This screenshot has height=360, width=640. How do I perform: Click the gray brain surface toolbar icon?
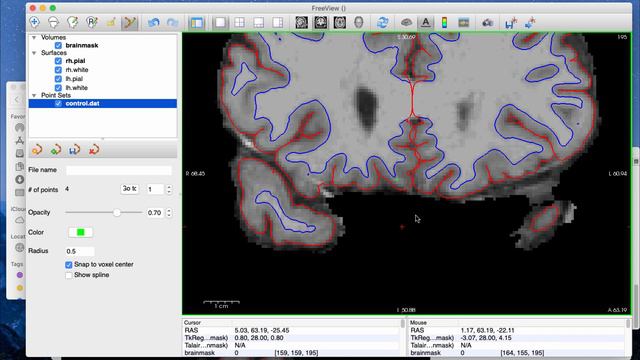[406, 22]
